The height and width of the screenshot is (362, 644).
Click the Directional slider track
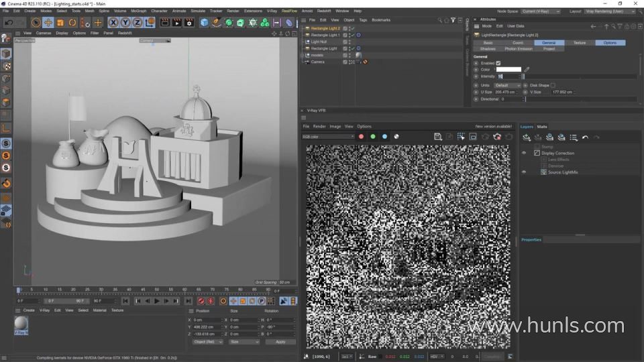[x=581, y=99]
